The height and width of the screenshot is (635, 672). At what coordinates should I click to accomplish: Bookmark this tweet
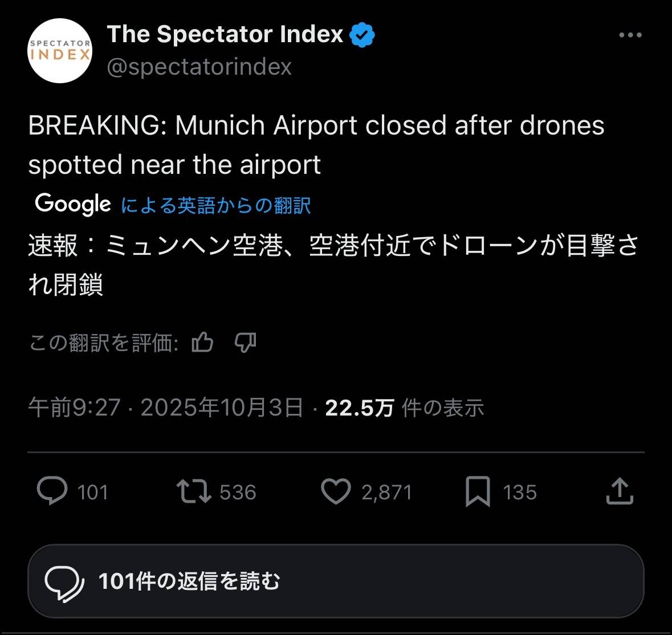point(478,491)
